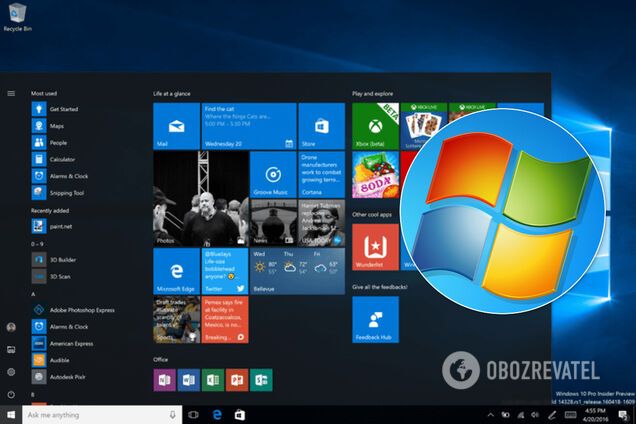Screen dimensions: 636x424
Task: Open Get Started from Most used
Action: click(55, 109)
